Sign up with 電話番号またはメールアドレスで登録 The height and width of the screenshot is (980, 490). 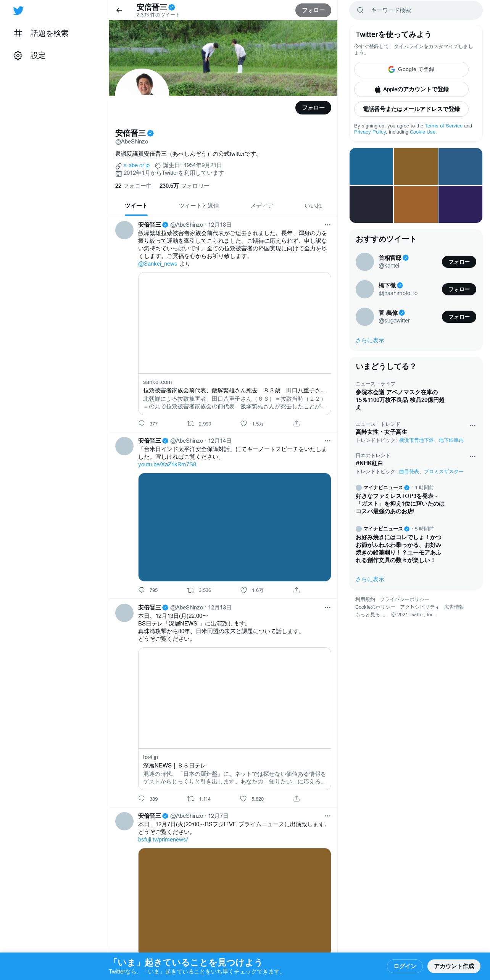point(411,109)
